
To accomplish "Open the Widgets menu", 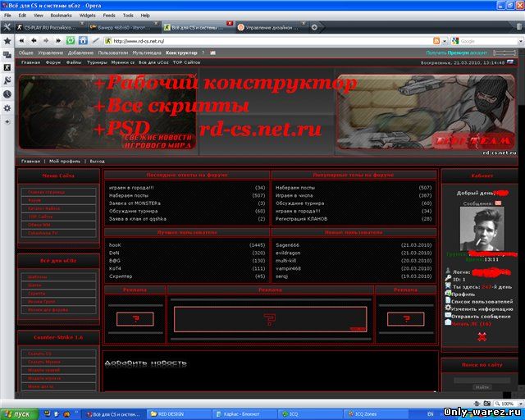I will click(87, 15).
